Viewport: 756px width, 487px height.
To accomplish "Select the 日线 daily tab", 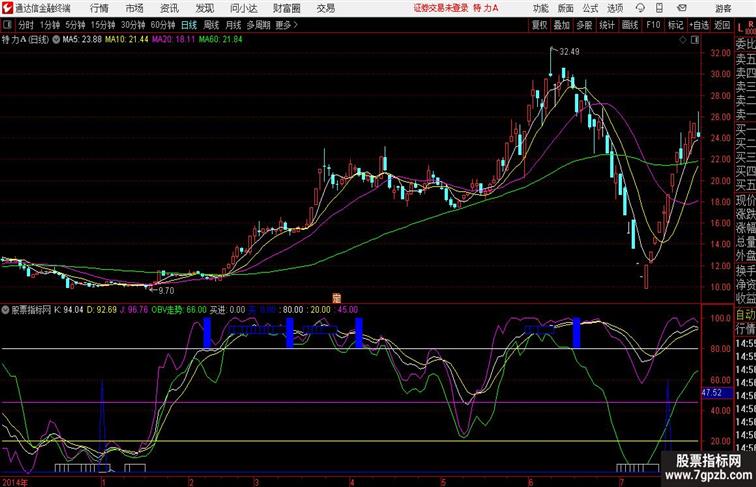I will pos(189,25).
